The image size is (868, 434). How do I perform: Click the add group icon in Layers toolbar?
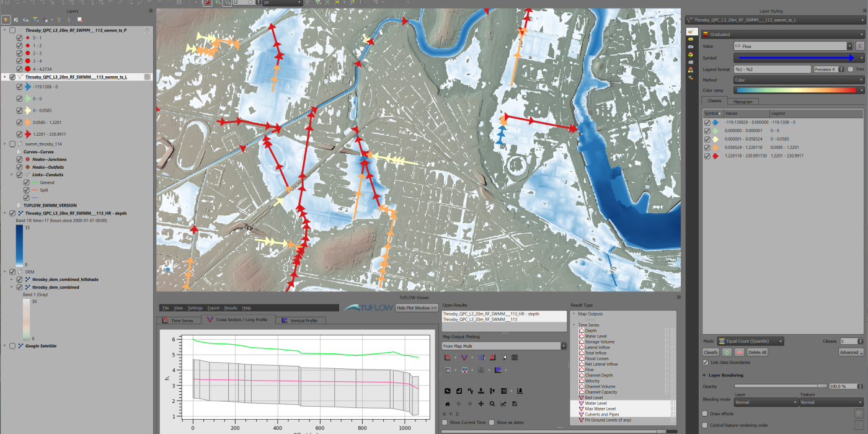point(15,20)
